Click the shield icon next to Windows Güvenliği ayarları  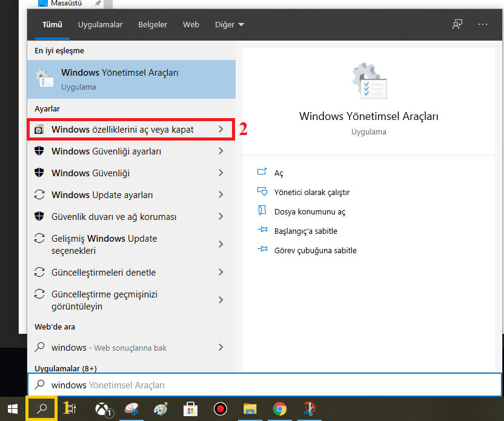point(39,151)
